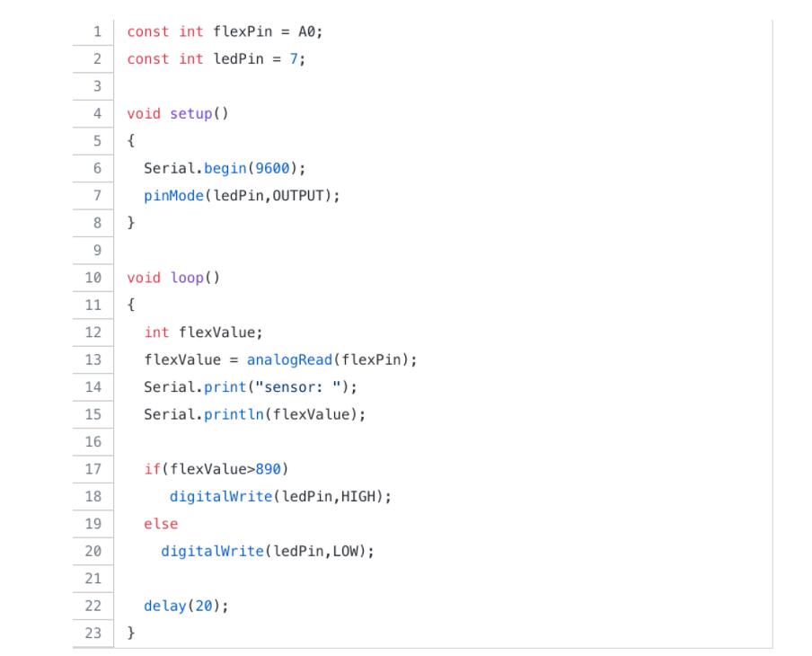Screen dimensions: 812x656
Task: Place cursor on Serial.begin call
Action: [x=225, y=168]
